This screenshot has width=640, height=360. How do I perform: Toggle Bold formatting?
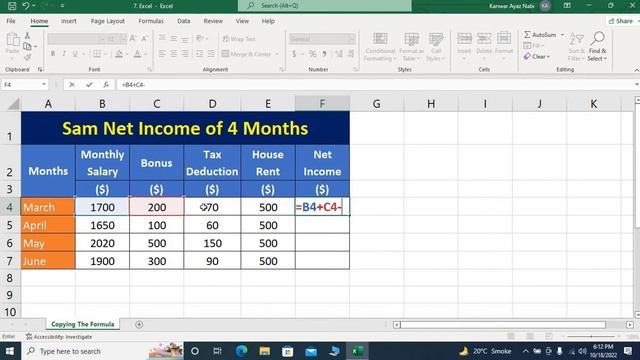53,54
